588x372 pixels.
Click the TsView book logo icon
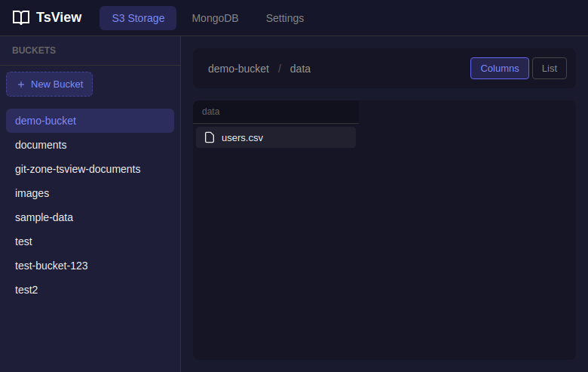point(21,18)
